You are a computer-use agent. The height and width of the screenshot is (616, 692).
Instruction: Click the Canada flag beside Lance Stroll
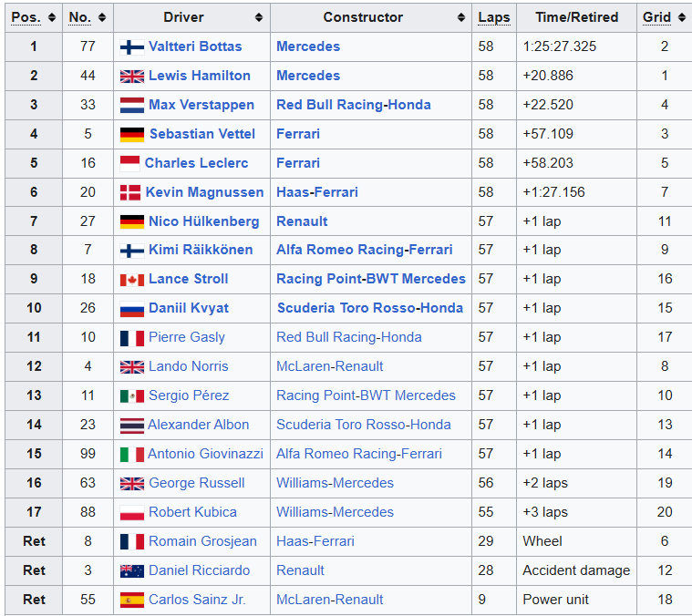(x=132, y=280)
